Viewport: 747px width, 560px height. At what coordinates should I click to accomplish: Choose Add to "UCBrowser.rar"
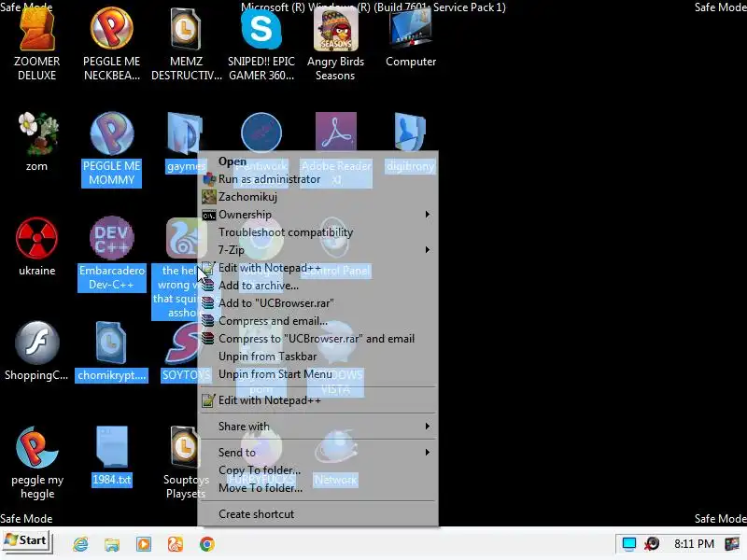click(318, 303)
